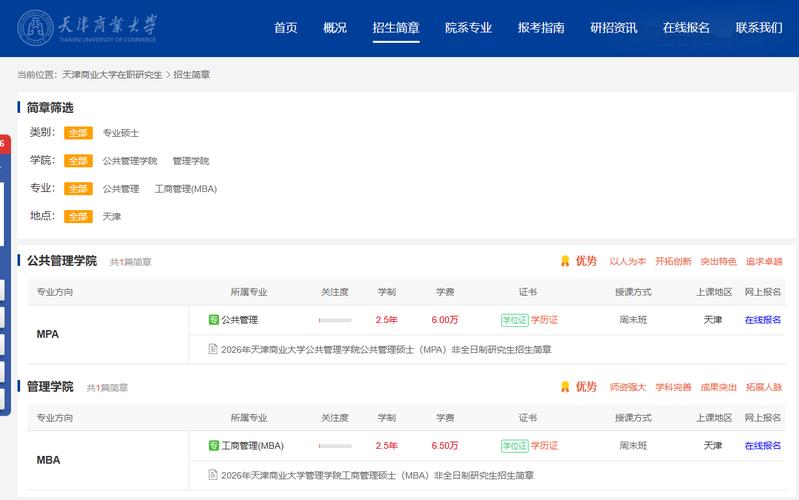Viewport: 799px width, 500px height.
Task: Open the 公共管理 major link
Action: pos(239,320)
